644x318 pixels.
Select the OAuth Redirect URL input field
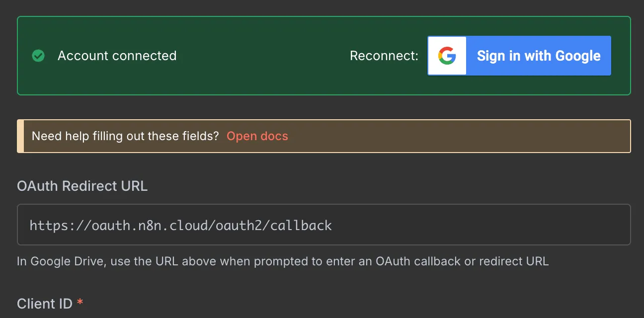pyautogui.click(x=323, y=225)
